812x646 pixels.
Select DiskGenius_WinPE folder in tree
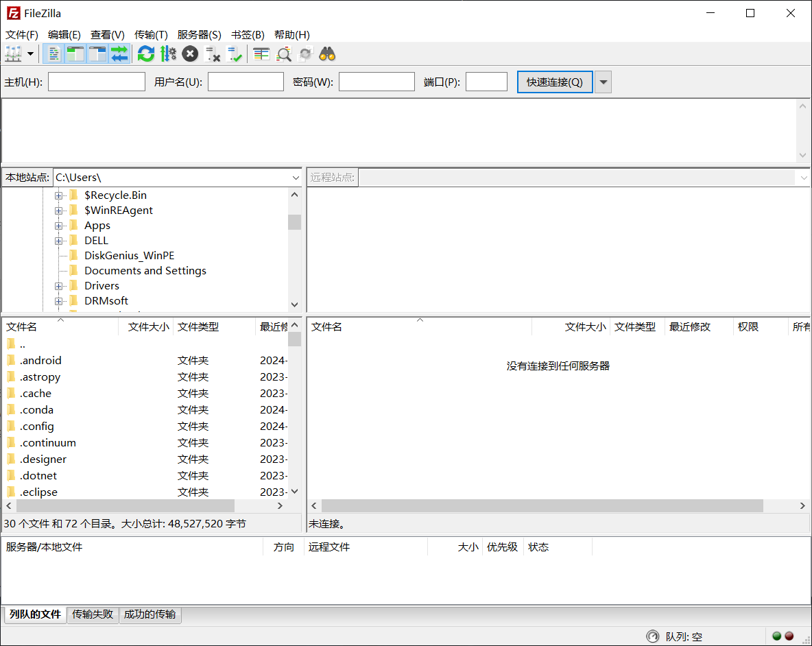click(129, 256)
